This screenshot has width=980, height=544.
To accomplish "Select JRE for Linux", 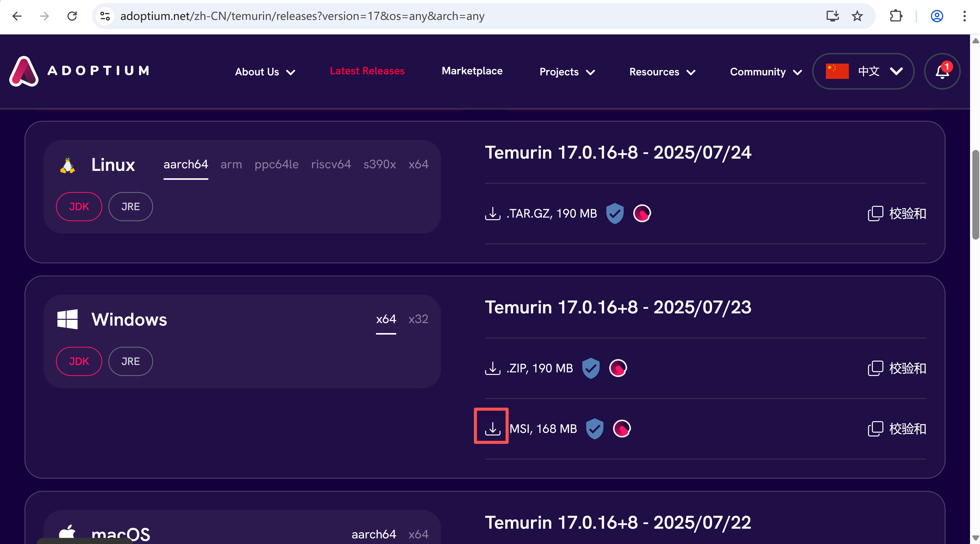I will (x=131, y=206).
